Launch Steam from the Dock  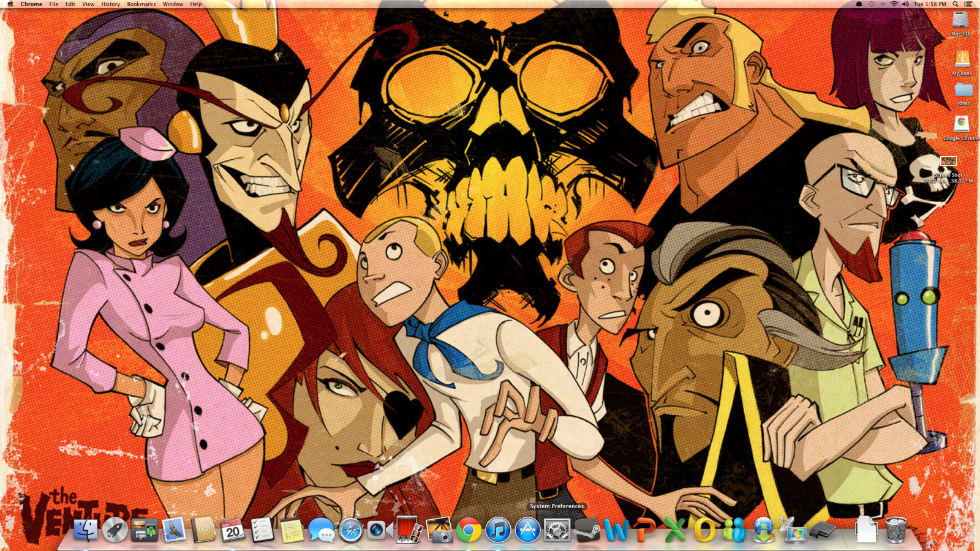pos(587,530)
